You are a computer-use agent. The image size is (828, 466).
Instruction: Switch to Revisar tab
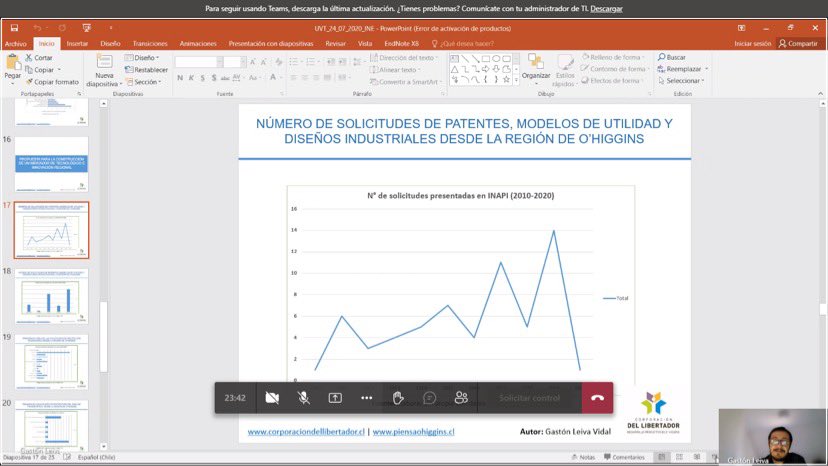[335, 44]
